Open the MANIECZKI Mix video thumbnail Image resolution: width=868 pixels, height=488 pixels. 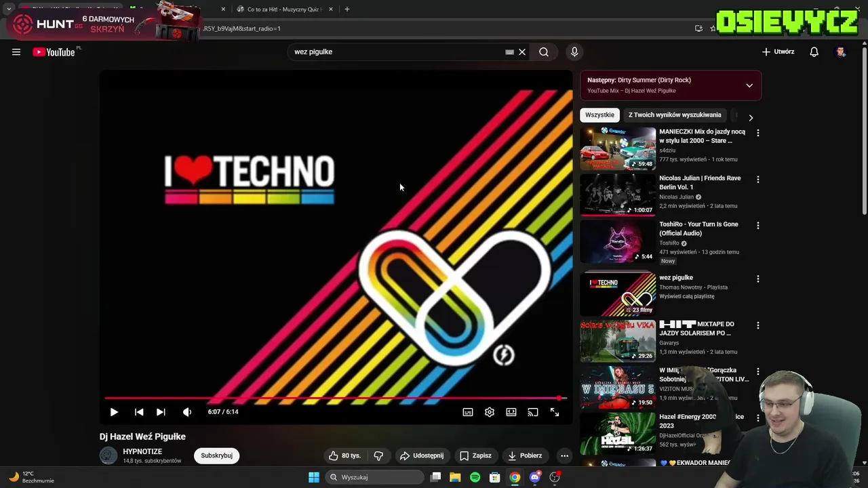tap(618, 148)
